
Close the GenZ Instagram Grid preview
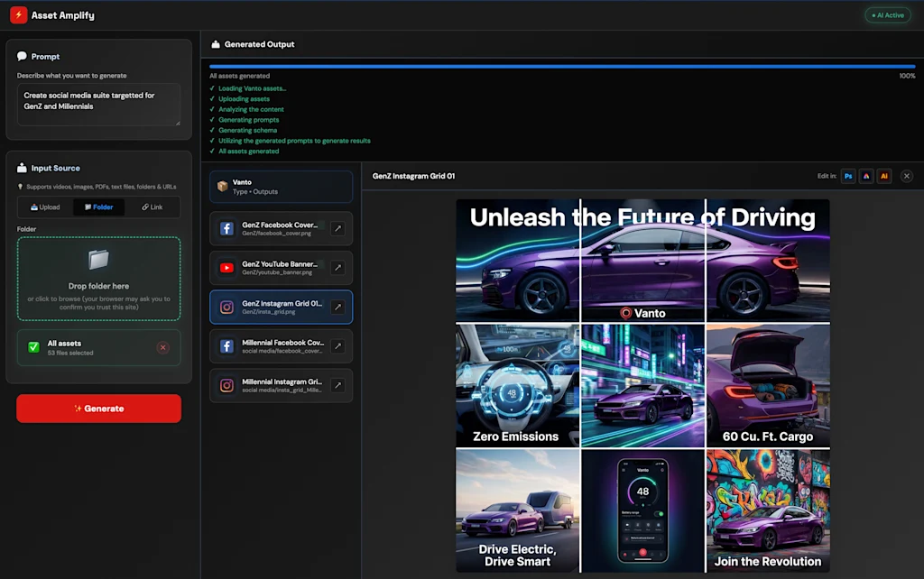click(x=907, y=176)
